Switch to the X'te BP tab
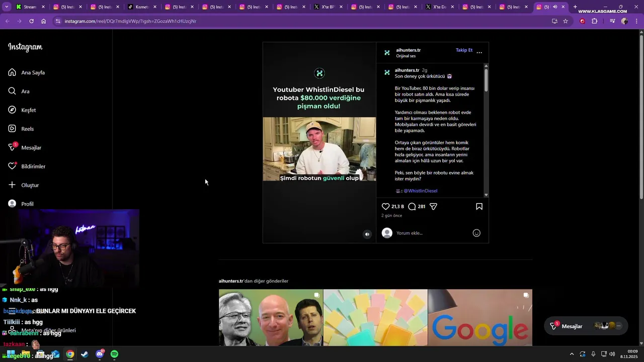Viewport: 644px width, 362px height. tap(328, 7)
